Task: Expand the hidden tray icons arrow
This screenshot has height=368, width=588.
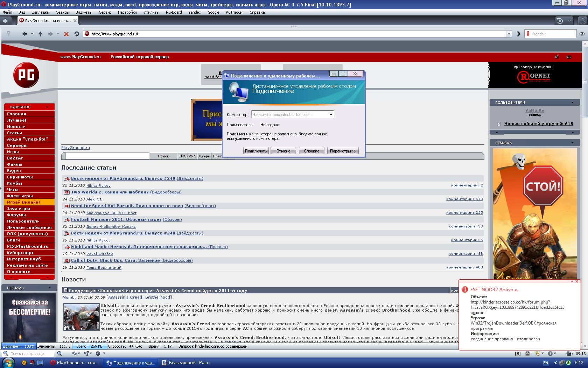Action: tap(555, 363)
